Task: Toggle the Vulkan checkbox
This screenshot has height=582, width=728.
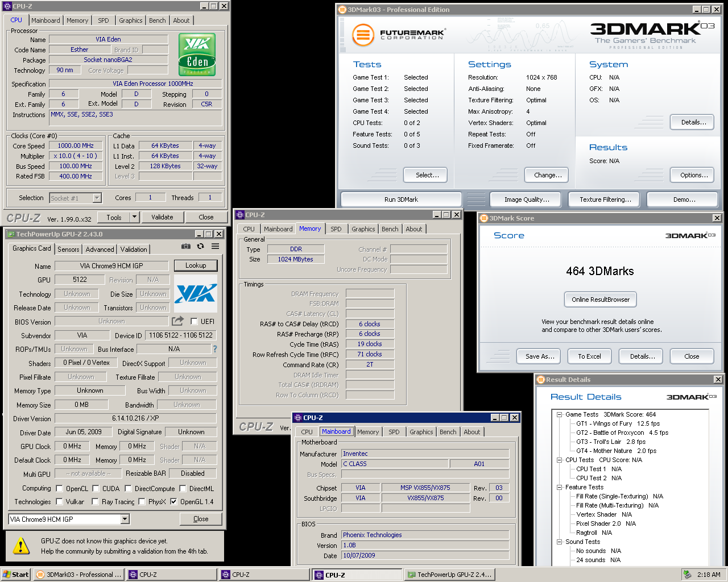Action: coord(59,501)
